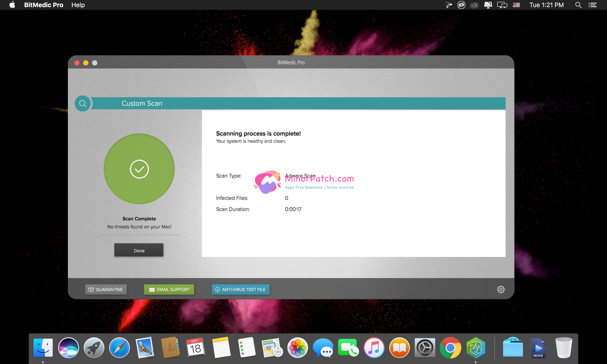The image size is (607, 364).
Task: Launch Safari from the Dock
Action: [119, 348]
